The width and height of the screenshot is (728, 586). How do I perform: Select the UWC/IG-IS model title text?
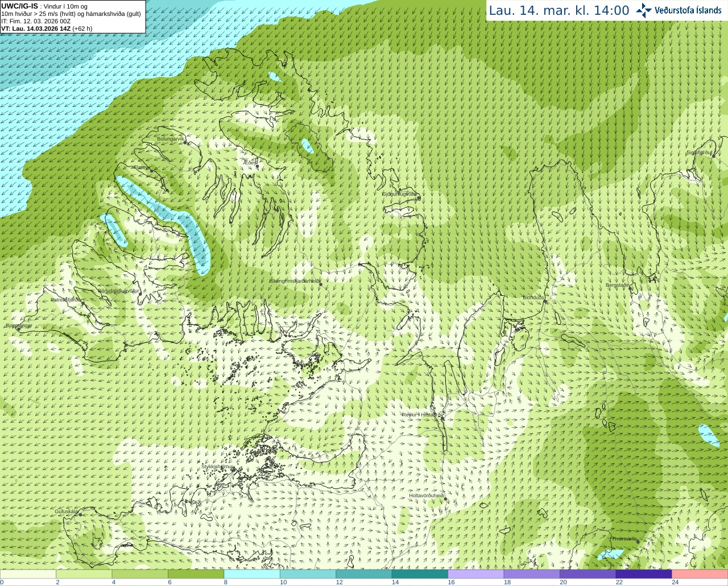[x=19, y=6]
